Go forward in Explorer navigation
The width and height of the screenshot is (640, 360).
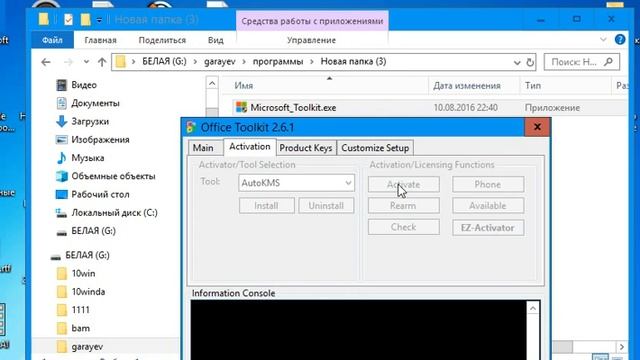point(68,62)
